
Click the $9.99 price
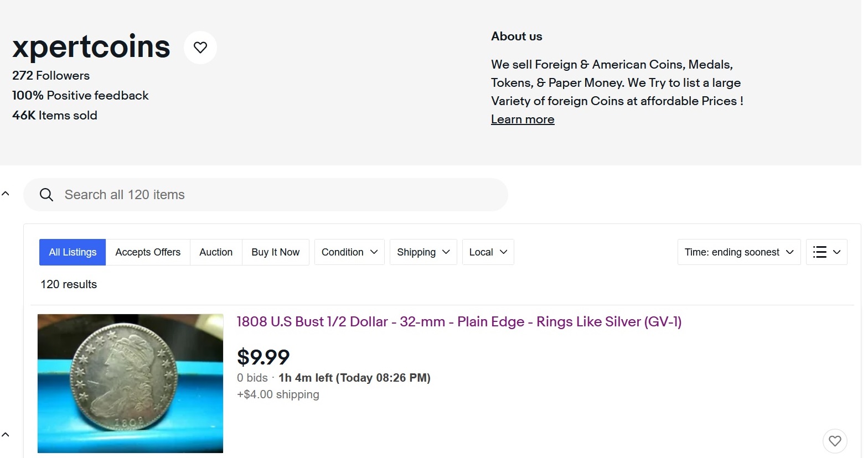pyautogui.click(x=263, y=357)
